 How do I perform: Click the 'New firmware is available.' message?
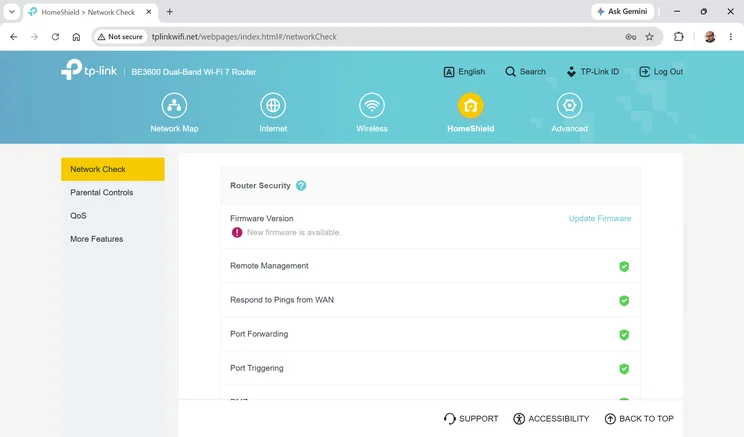(294, 232)
